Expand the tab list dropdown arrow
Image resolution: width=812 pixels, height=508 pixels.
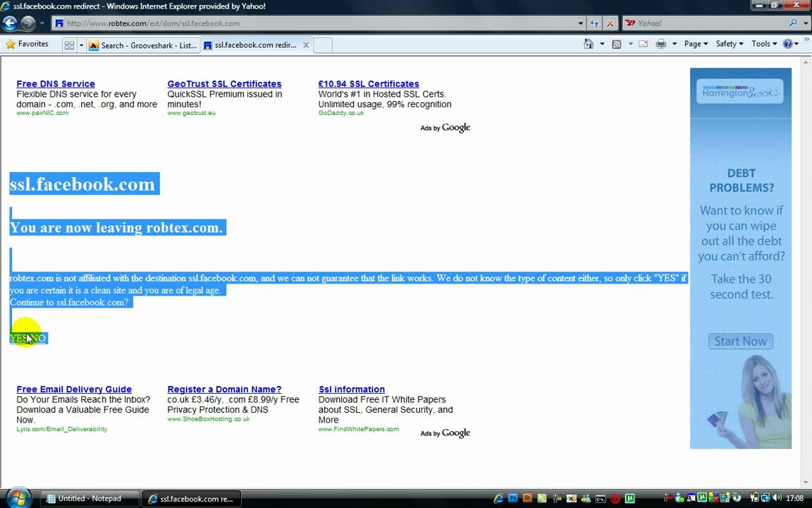pyautogui.click(x=81, y=46)
